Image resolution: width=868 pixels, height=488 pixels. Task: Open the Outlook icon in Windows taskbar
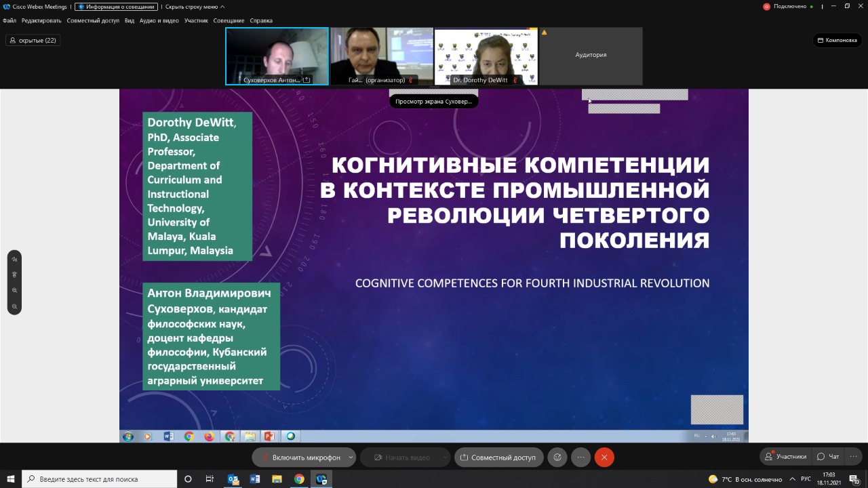coord(233,479)
